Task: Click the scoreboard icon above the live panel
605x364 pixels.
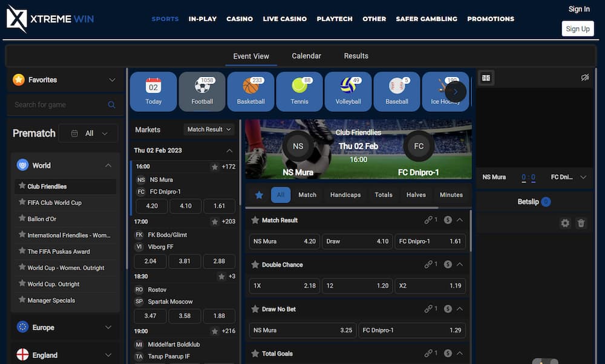Action: (486, 78)
